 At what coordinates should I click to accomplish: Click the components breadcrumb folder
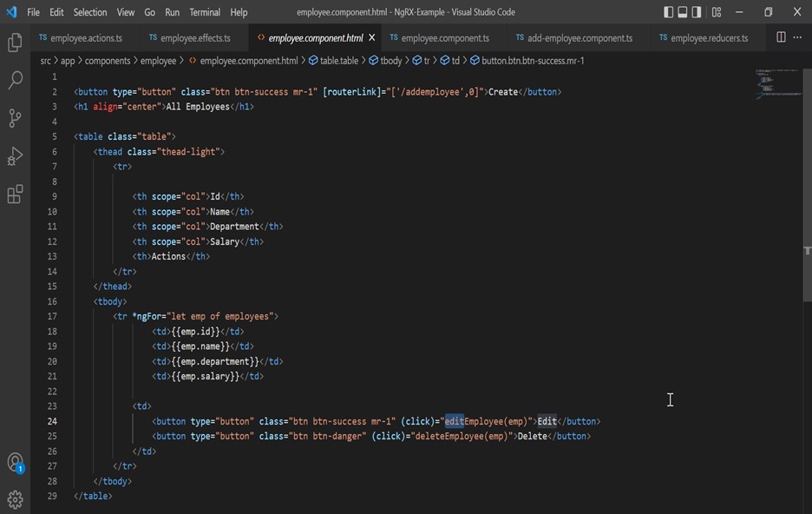(x=108, y=61)
